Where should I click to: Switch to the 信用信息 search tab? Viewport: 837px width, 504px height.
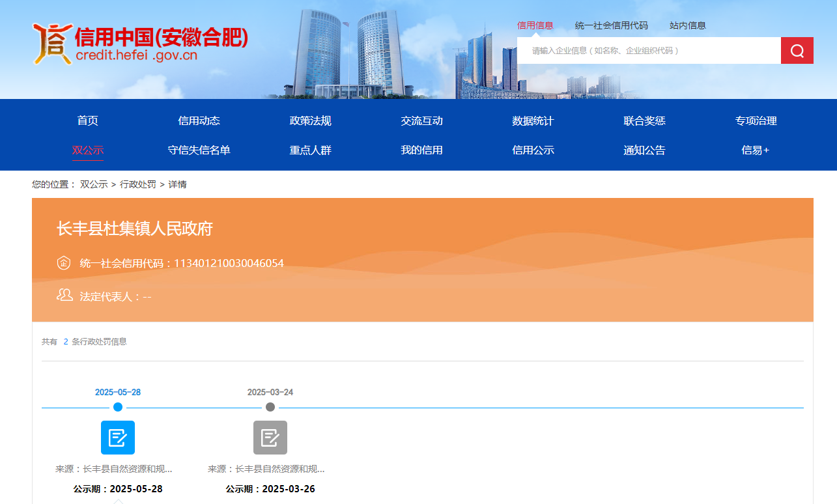[535, 25]
